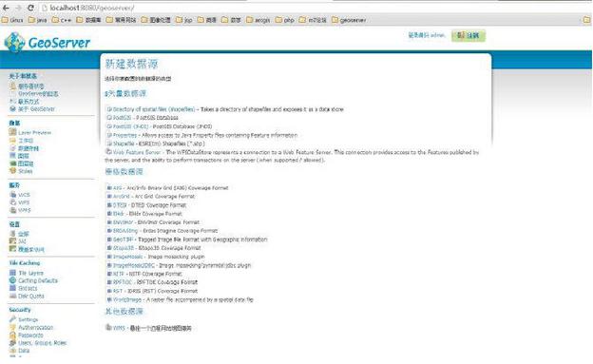
Task: Open Layer Preview in the sidebar
Action: tap(34, 132)
